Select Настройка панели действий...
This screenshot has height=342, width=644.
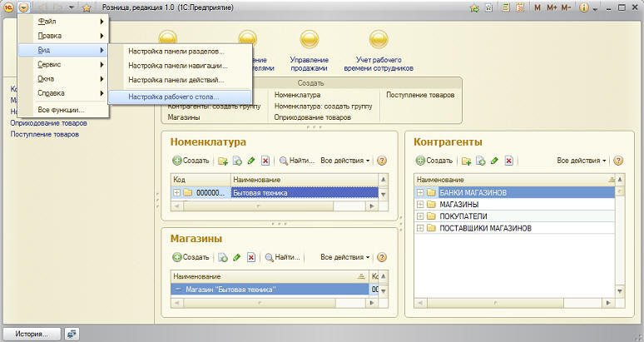point(180,80)
